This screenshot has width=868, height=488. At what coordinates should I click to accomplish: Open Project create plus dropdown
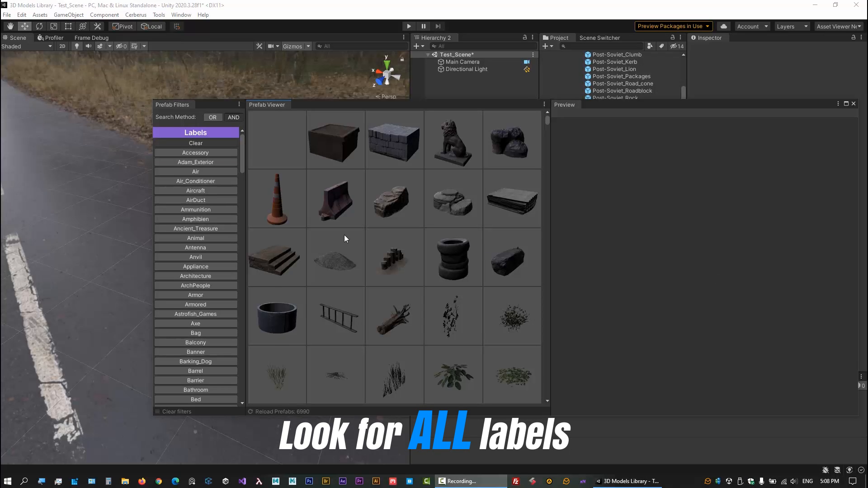(548, 46)
